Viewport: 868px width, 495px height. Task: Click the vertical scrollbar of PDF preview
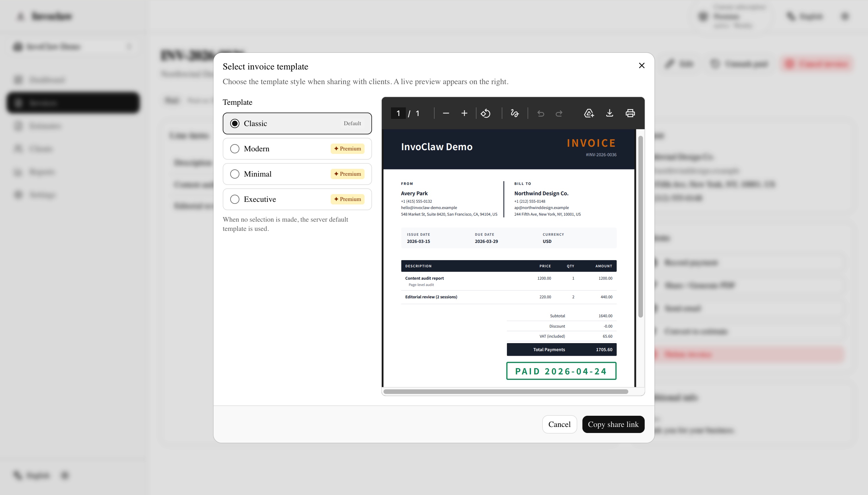pos(640,227)
